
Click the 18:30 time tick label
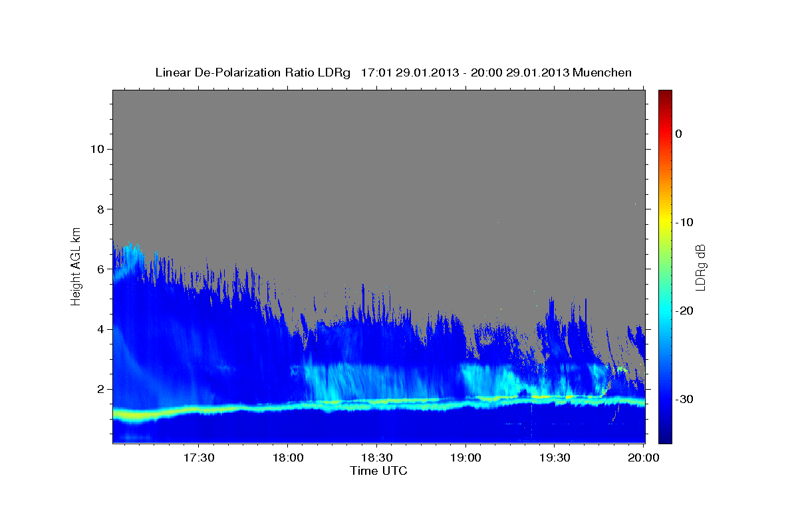pyautogui.click(x=377, y=458)
